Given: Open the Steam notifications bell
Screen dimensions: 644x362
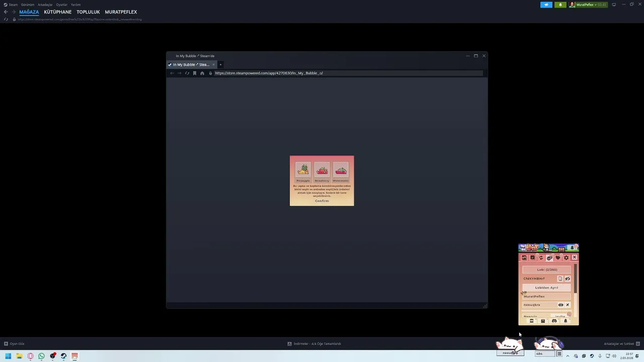Looking at the screenshot, I should point(560,5).
